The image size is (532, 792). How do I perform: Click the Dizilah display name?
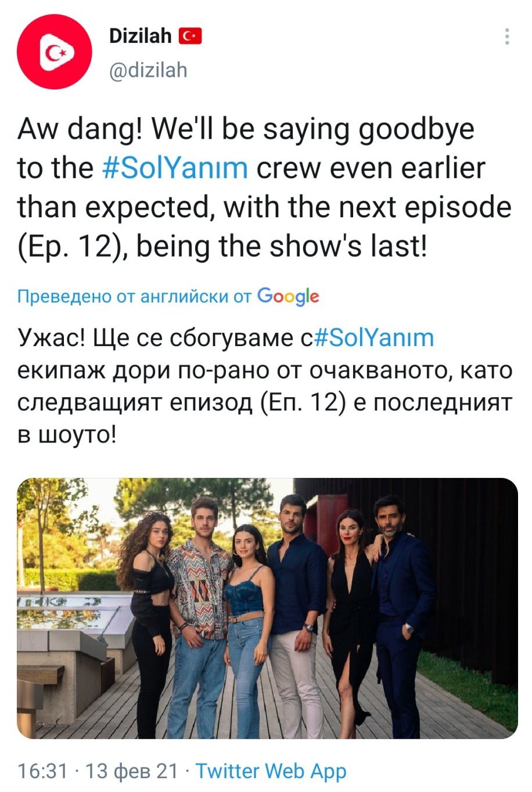[x=140, y=36]
